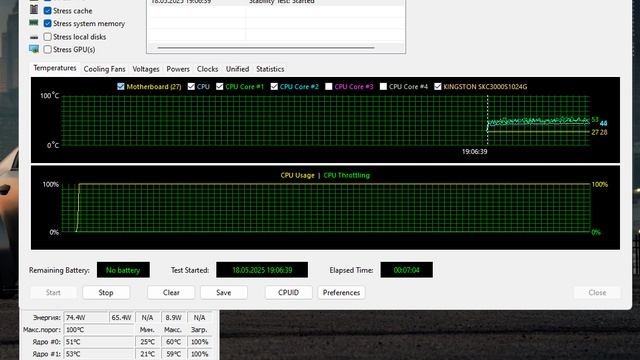Viewport: 640px width, 360px height.
Task: Toggle KINGSTON SKC3000S1024G graph checkbox
Action: (438, 87)
